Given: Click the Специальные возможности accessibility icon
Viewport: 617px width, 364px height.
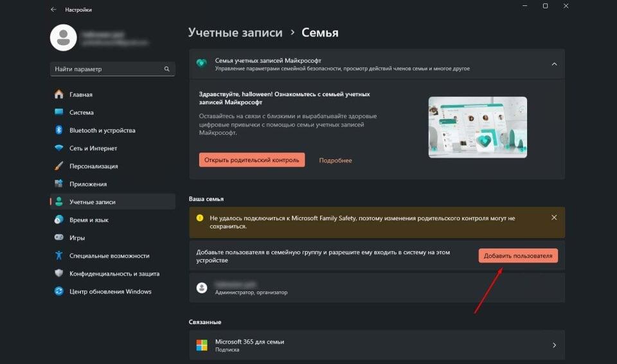Looking at the screenshot, I should [59, 256].
